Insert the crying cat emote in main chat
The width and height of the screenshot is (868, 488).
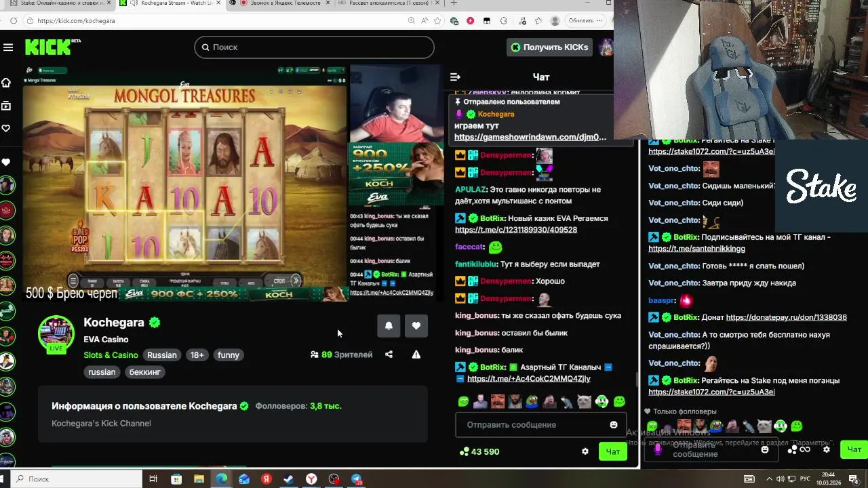pyautogui.click(x=585, y=401)
